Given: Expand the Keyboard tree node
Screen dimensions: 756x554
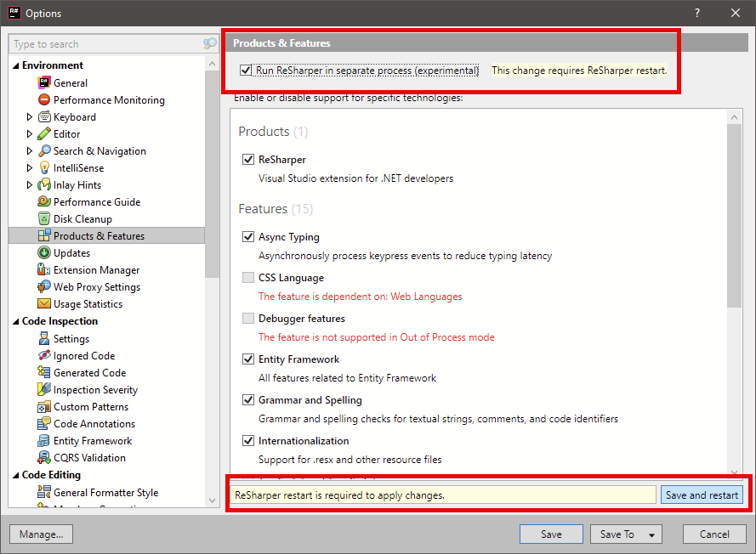Looking at the screenshot, I should click(x=29, y=117).
